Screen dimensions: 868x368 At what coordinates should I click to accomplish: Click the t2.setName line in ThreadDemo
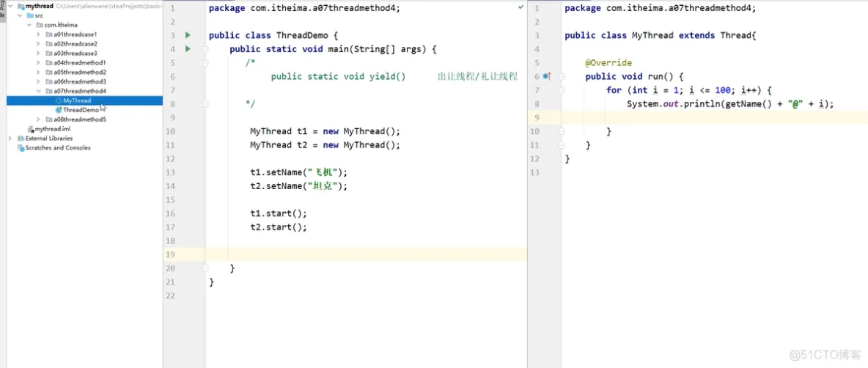pyautogui.click(x=299, y=186)
